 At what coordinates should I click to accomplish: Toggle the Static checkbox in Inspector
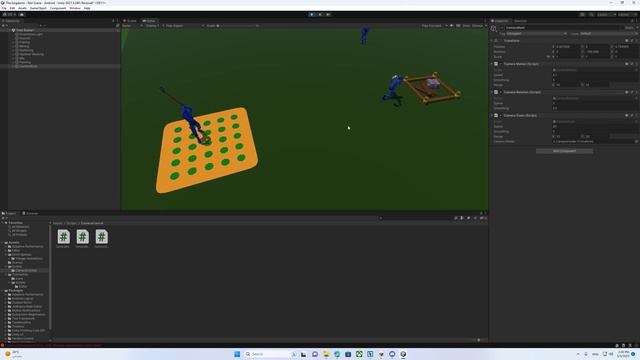point(622,28)
